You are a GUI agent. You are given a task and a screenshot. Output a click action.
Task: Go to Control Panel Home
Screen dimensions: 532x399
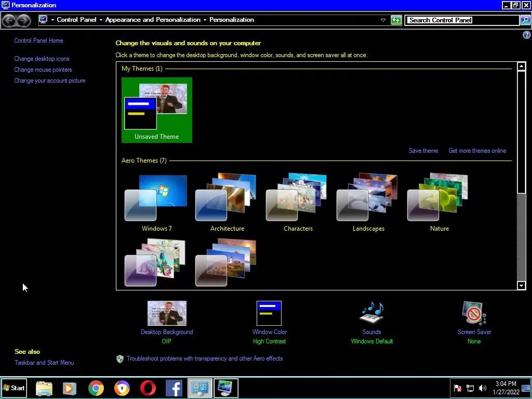[x=38, y=41]
